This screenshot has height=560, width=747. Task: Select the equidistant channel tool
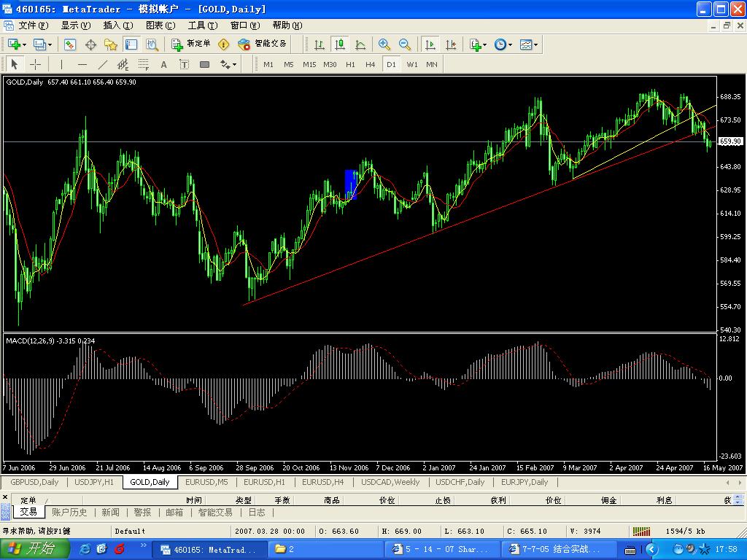pyautogui.click(x=123, y=64)
